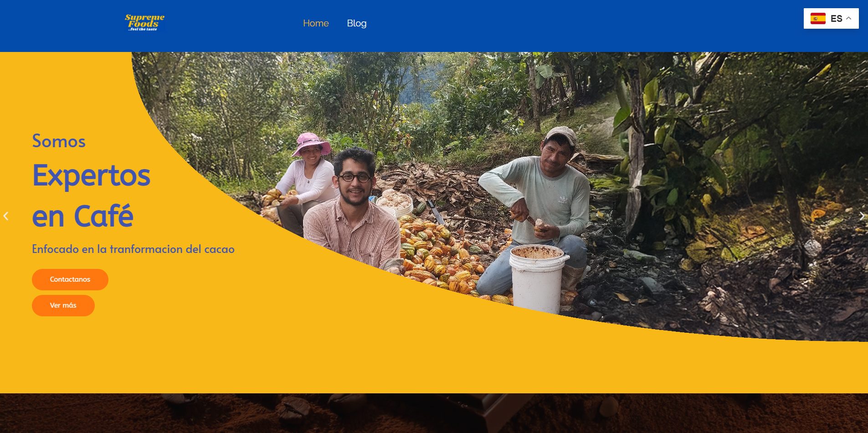Advance to next slide with right arrow

pos(862,216)
